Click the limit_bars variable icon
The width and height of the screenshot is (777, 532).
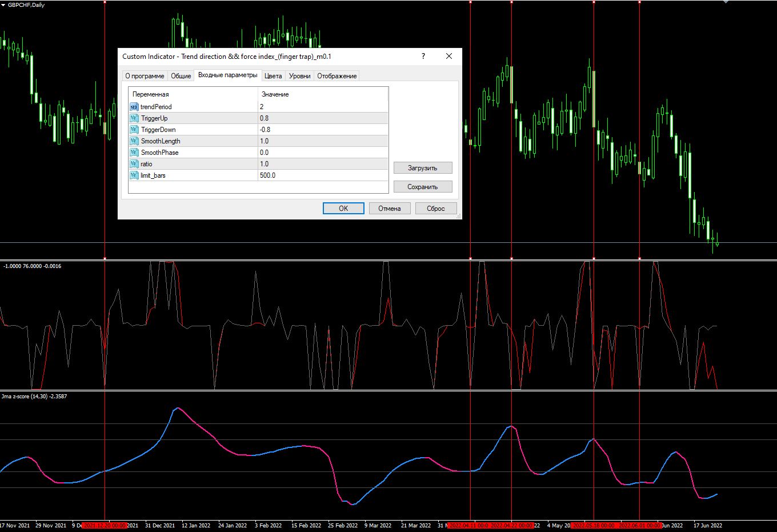[134, 175]
